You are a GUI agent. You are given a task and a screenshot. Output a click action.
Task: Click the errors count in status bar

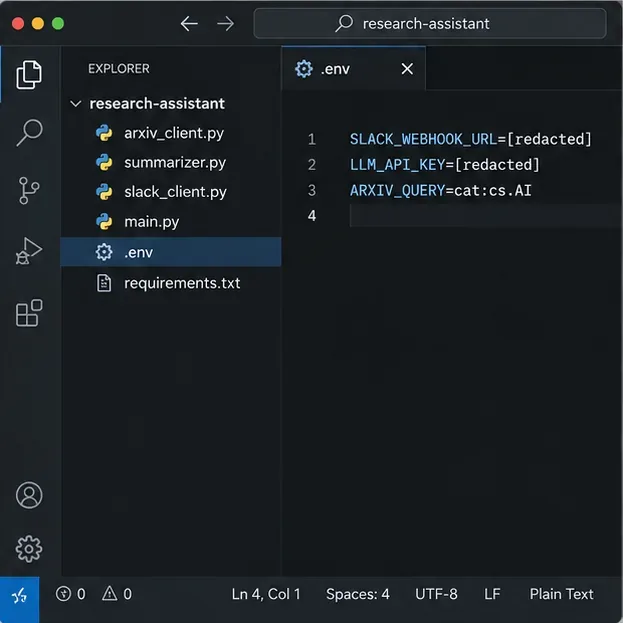pos(70,594)
